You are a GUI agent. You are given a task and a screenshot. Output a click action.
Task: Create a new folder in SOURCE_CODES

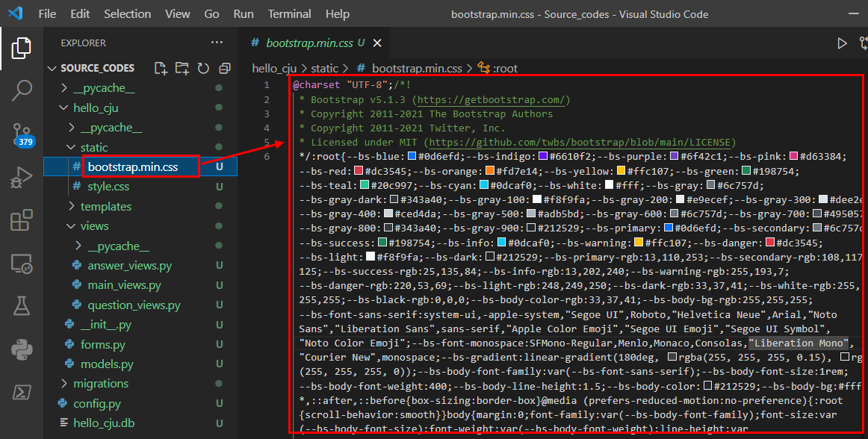(182, 68)
